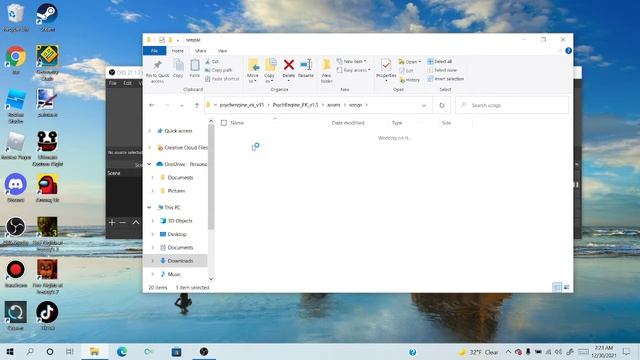The image size is (640, 360).
Task: Go up one folder level with Up arrow
Action: coord(196,105)
